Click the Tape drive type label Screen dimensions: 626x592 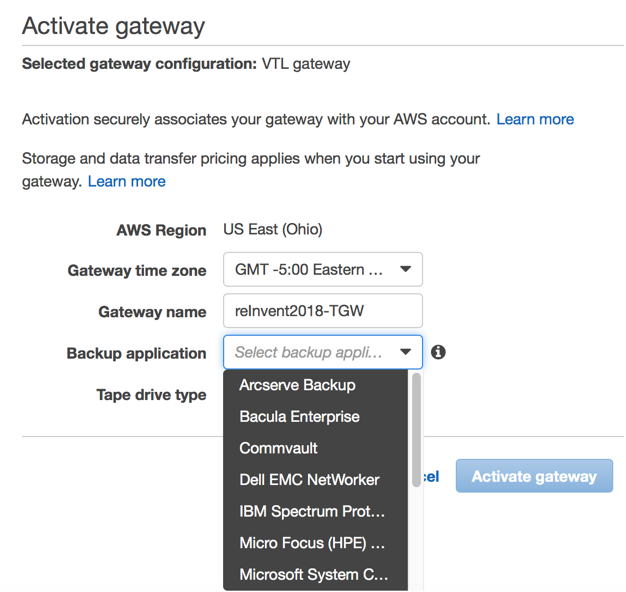[151, 395]
